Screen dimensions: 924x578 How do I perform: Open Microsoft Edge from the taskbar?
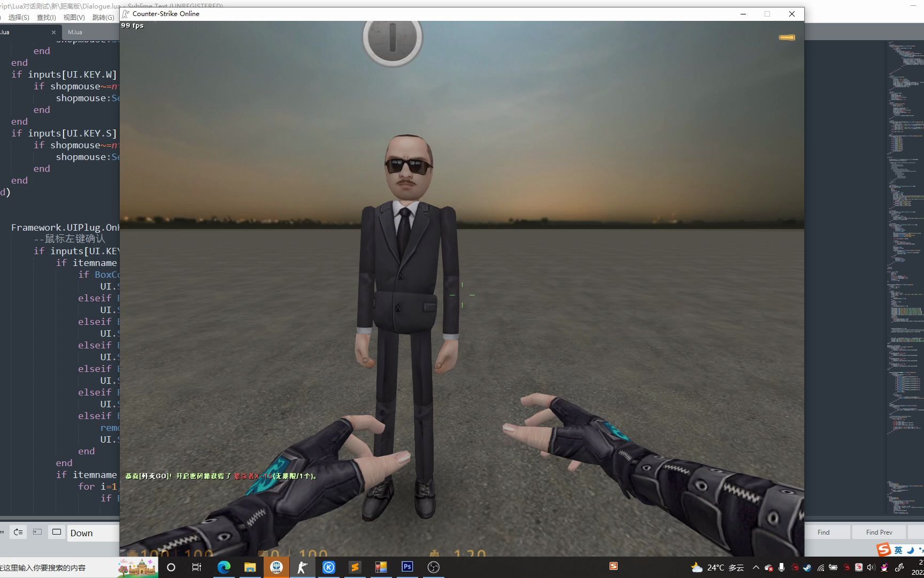coord(224,567)
